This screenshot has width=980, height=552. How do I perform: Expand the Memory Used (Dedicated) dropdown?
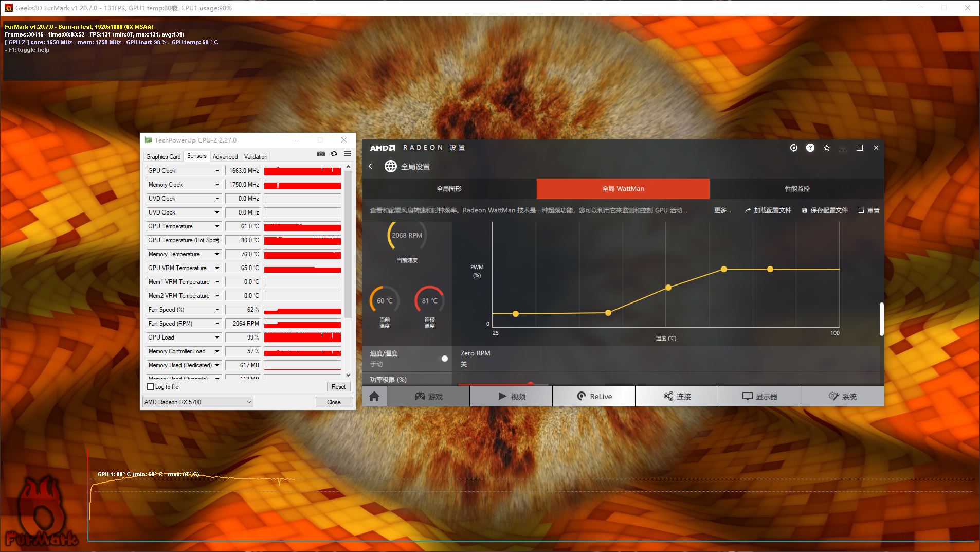(217, 365)
